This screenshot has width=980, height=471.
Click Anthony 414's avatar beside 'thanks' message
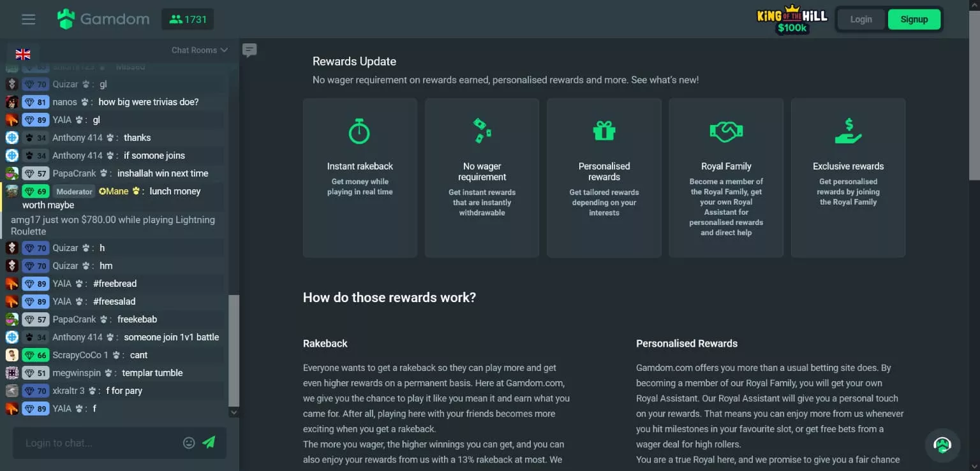pyautogui.click(x=11, y=138)
